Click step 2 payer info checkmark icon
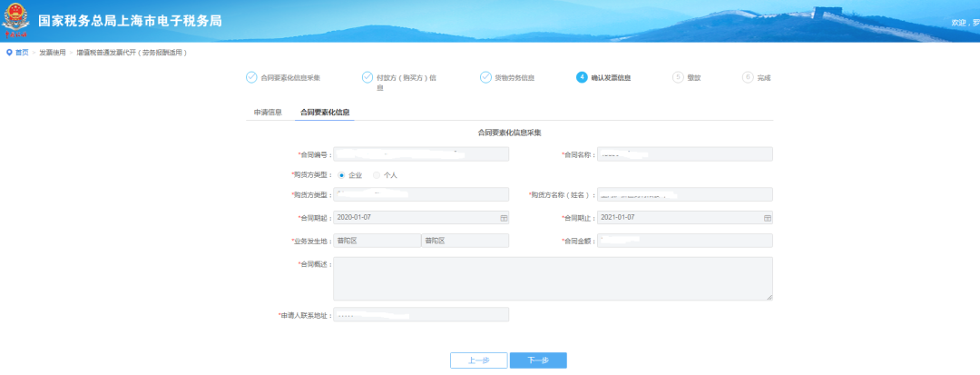 [367, 77]
